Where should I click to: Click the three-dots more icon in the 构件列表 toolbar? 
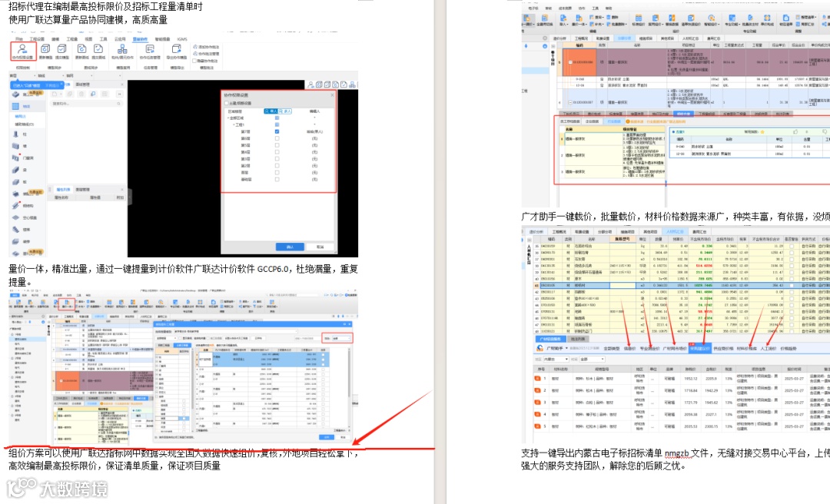[x=120, y=94]
